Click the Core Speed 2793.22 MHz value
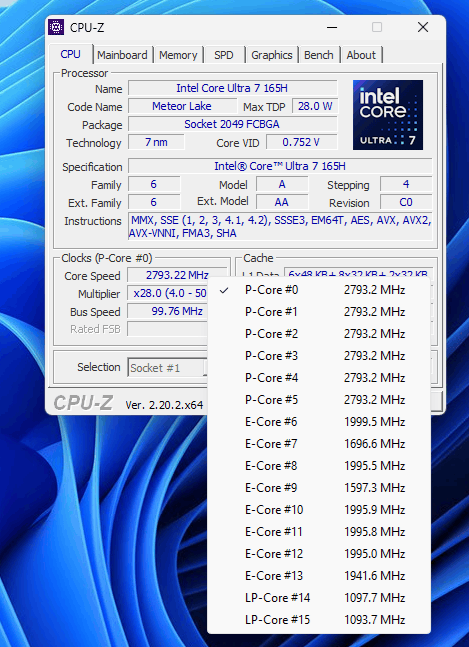Screen dimensions: 469x647 (177, 275)
